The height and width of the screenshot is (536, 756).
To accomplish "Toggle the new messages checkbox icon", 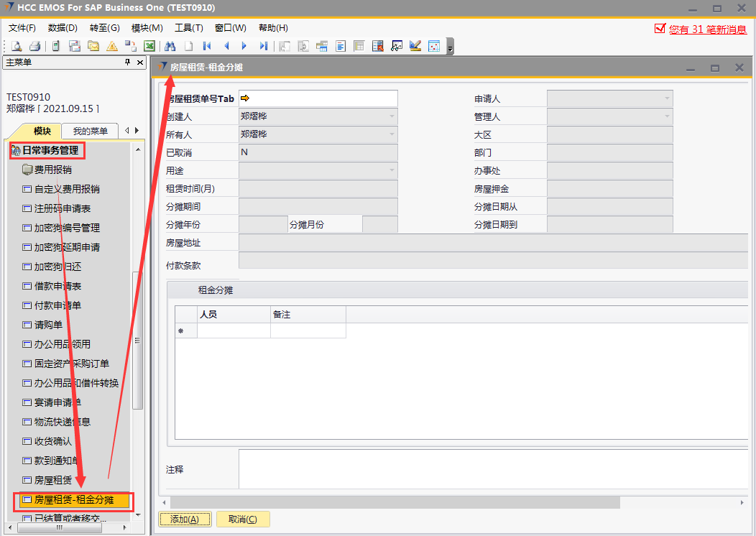I will click(x=660, y=29).
